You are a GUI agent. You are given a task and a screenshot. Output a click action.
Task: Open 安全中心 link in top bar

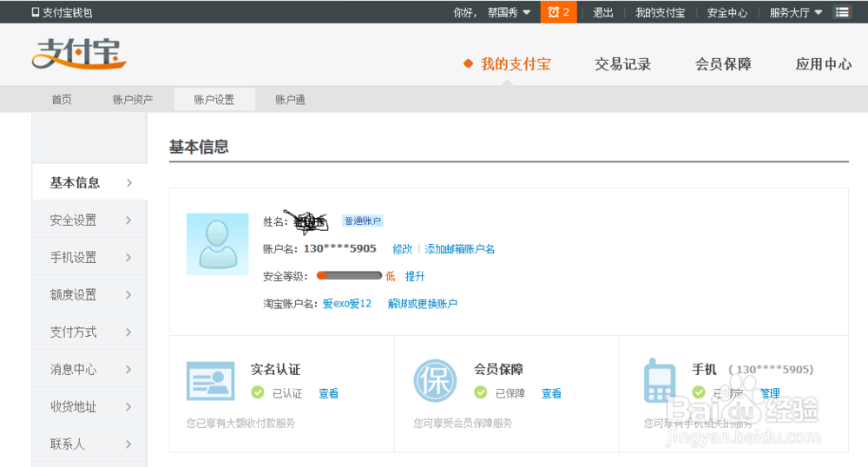[x=727, y=12]
